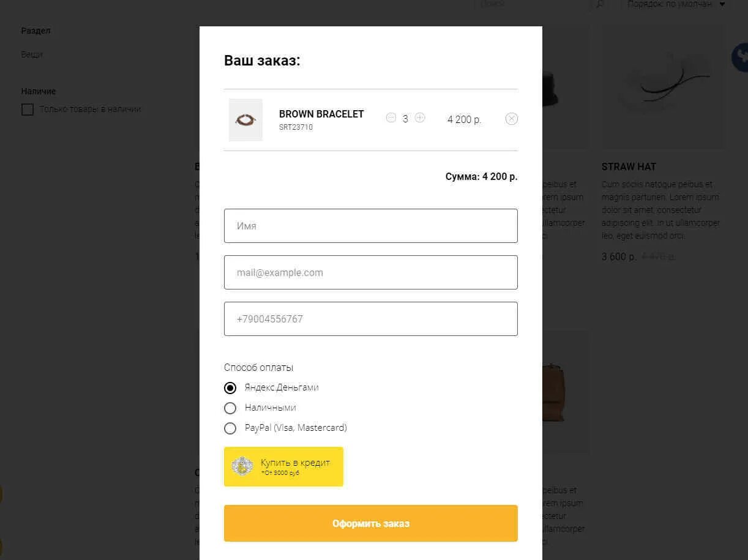Select Яндекс.Деньгами payment option
This screenshot has height=560, width=748.
(230, 387)
